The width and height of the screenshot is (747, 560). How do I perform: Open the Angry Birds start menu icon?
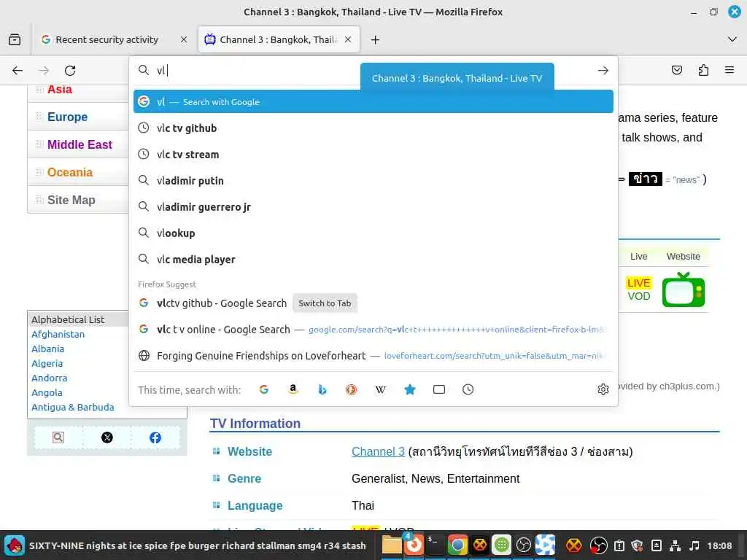click(15, 545)
